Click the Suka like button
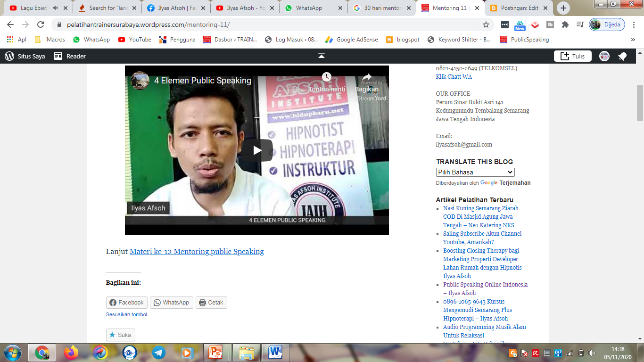644x362 pixels. [x=121, y=335]
